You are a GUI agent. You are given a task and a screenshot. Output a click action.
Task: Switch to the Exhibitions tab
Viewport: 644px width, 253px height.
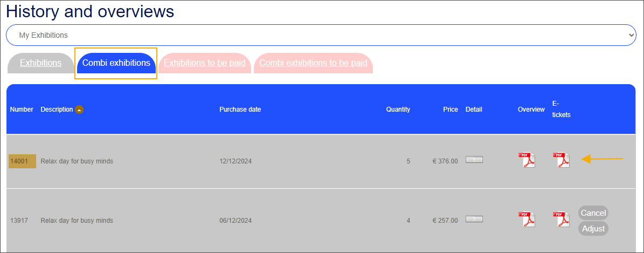coord(40,63)
